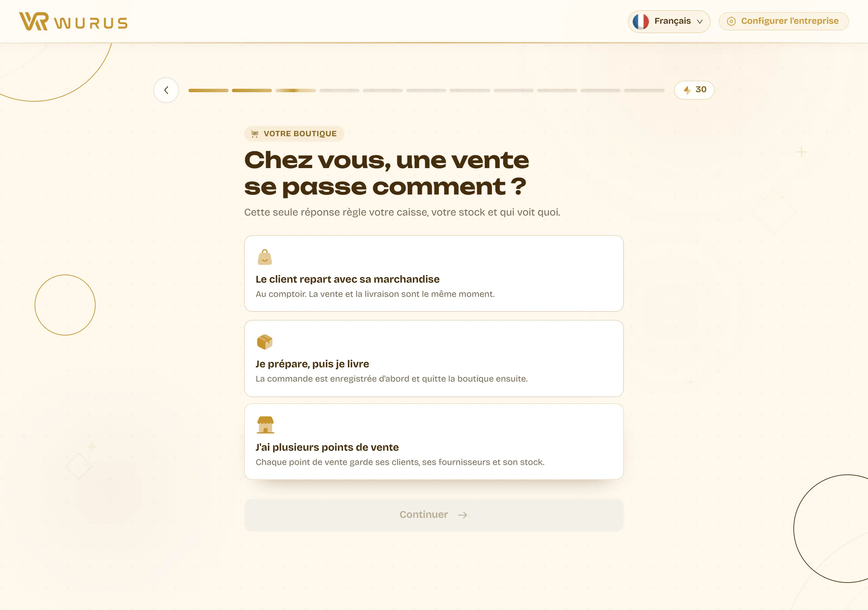Pick 'J'ai plusieurs points de vente' card

pos(434,442)
